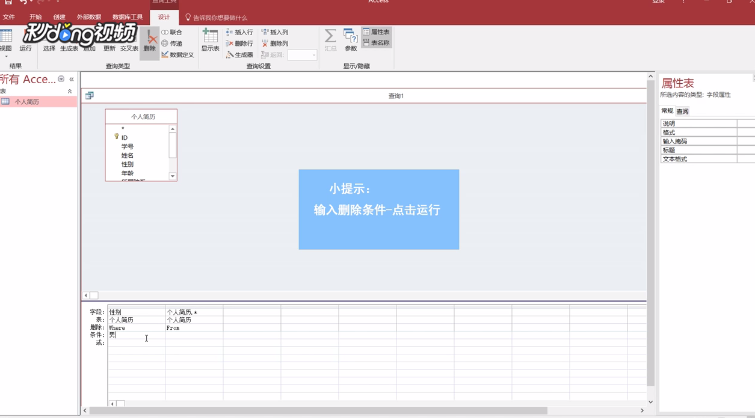Collapse the navigation pane with the chevron
This screenshot has height=418, width=755.
(x=71, y=79)
